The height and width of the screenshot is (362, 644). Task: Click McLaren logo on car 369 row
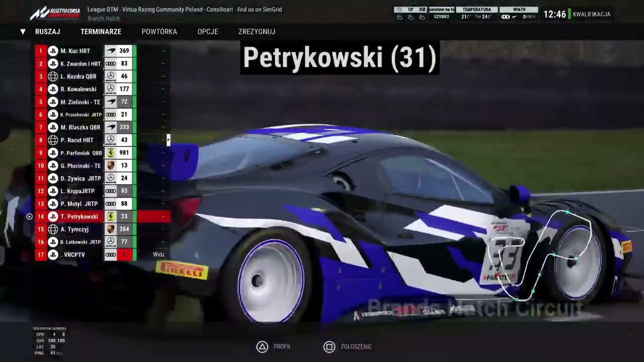tap(111, 51)
